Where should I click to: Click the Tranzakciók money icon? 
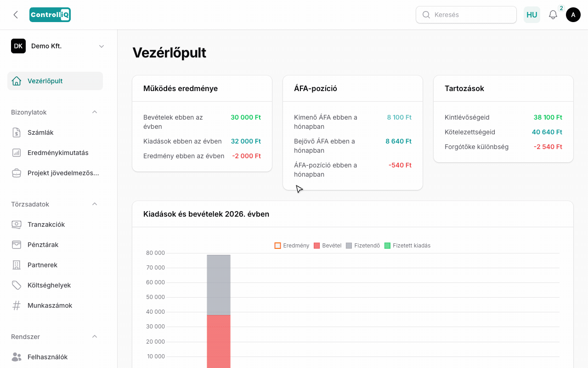(17, 224)
